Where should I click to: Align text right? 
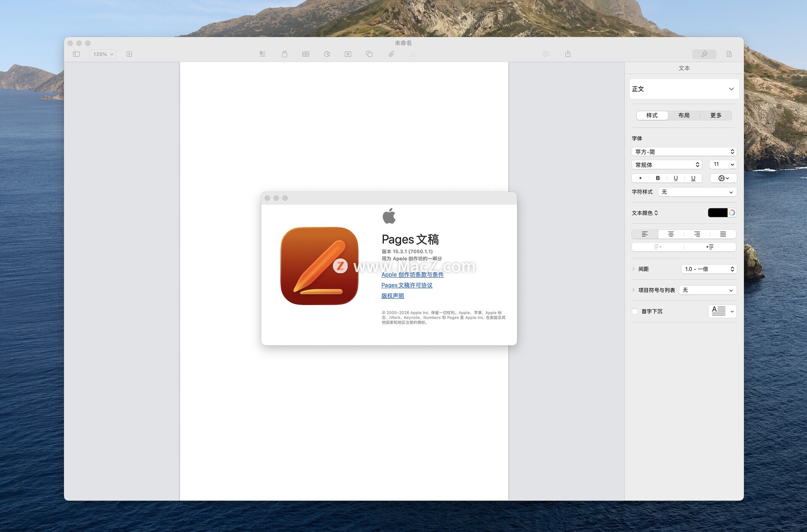pos(697,234)
